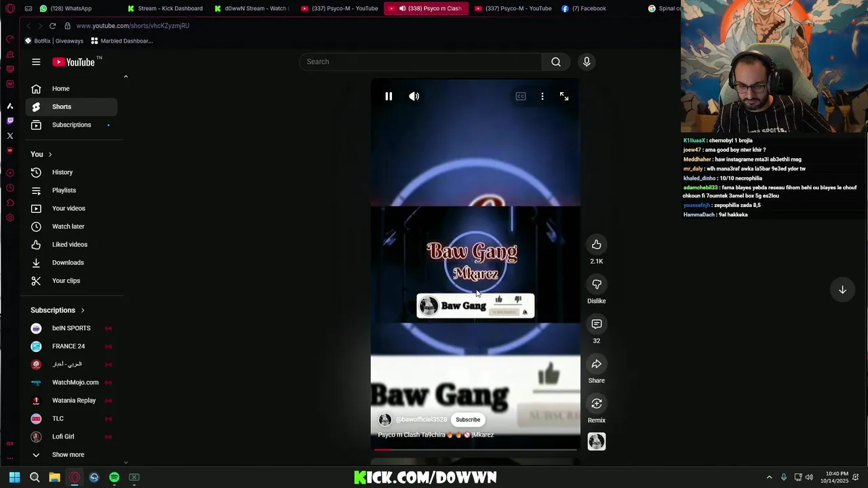Dislike this short
Image resolution: width=868 pixels, height=488 pixels.
(x=597, y=285)
